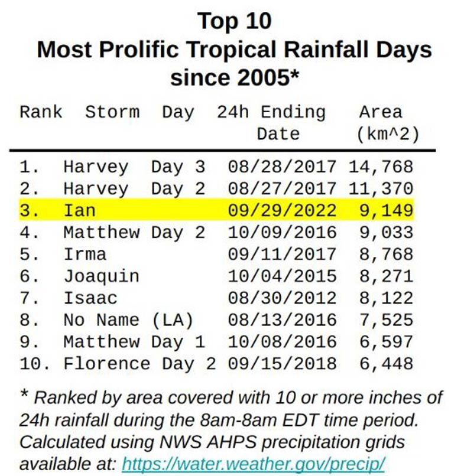Click the "Top 10" title text
Image resolution: width=461 pixels, height=476 pixels.
pyautogui.click(x=234, y=21)
